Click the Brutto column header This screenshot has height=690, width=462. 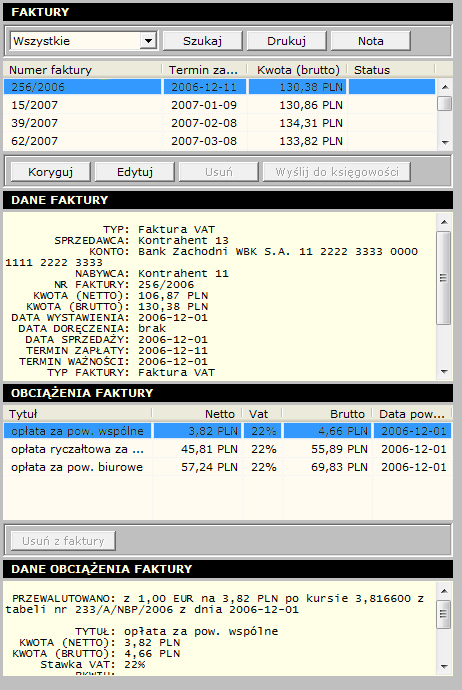[x=327, y=414]
